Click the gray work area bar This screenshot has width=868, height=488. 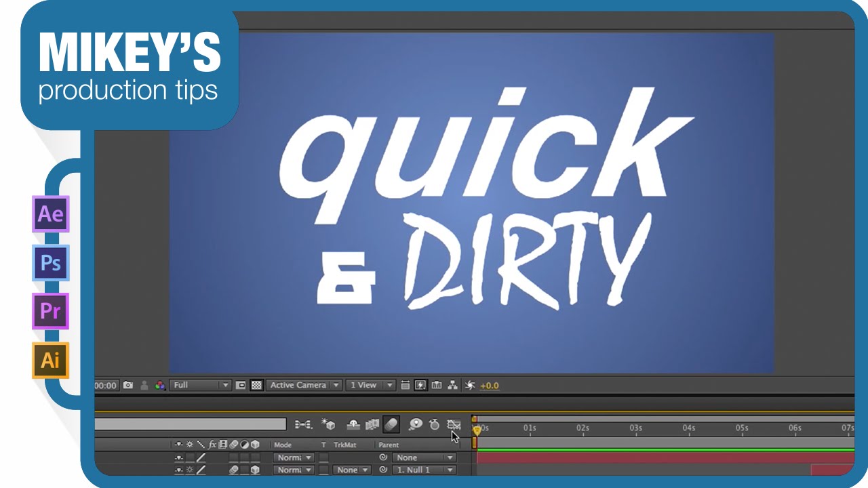point(665,442)
